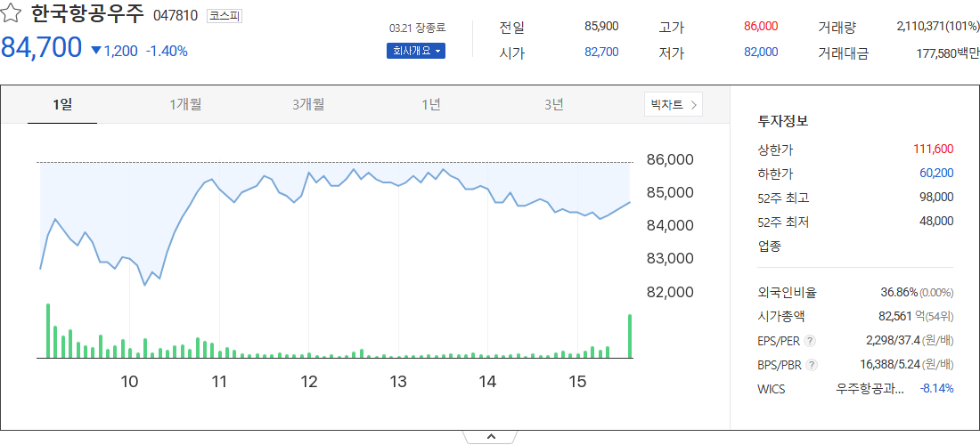Click the 하한가 value 60,200

tap(936, 173)
